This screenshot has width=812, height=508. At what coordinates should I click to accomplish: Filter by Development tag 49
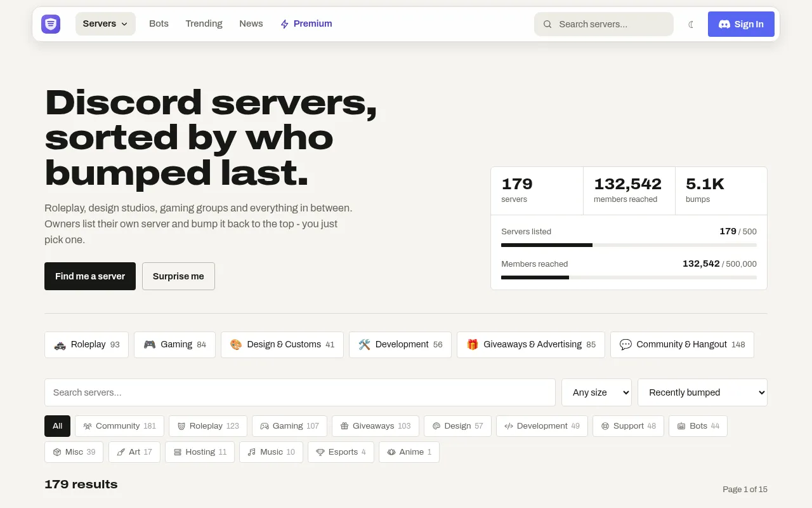[x=542, y=426]
